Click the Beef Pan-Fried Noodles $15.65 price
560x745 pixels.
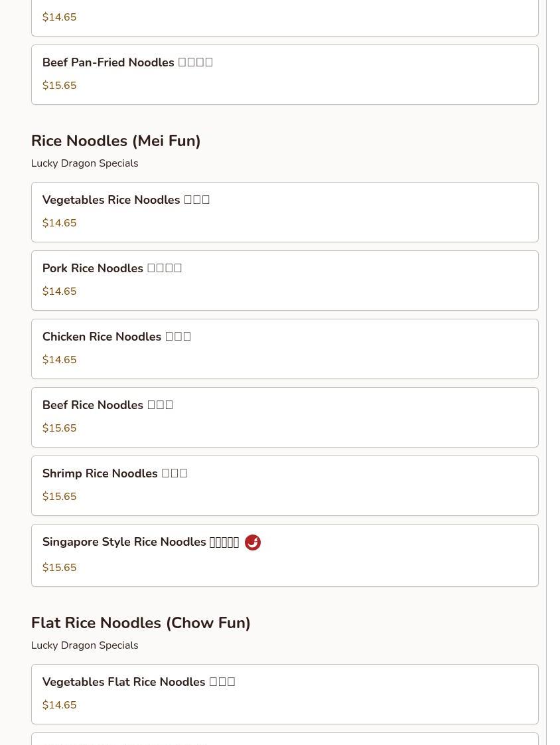click(59, 86)
